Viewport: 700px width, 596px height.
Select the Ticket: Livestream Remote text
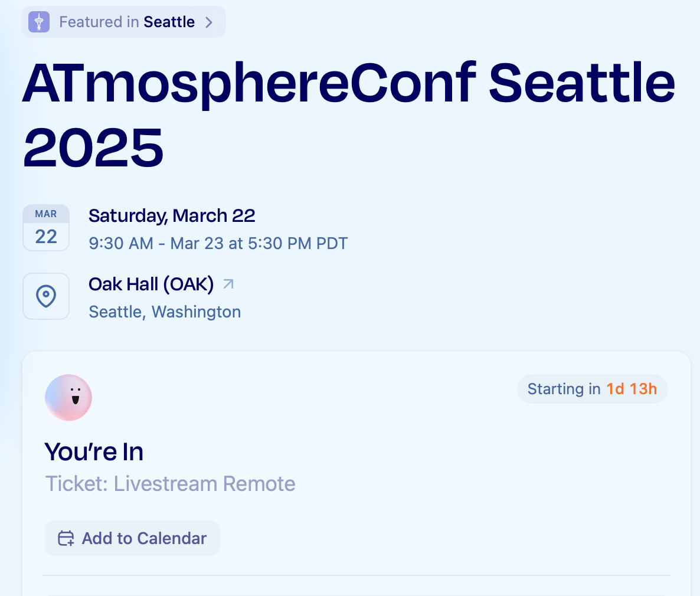pos(170,484)
